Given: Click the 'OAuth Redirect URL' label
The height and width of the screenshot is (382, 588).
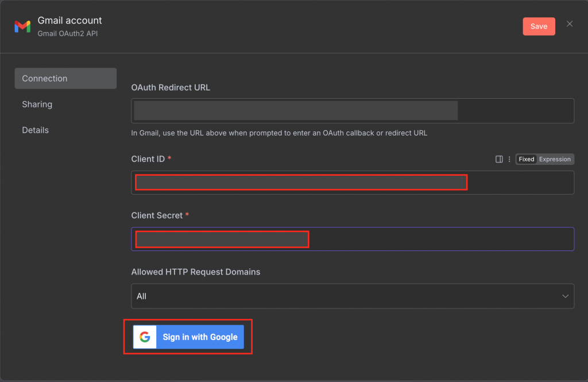Looking at the screenshot, I should click(x=171, y=87).
